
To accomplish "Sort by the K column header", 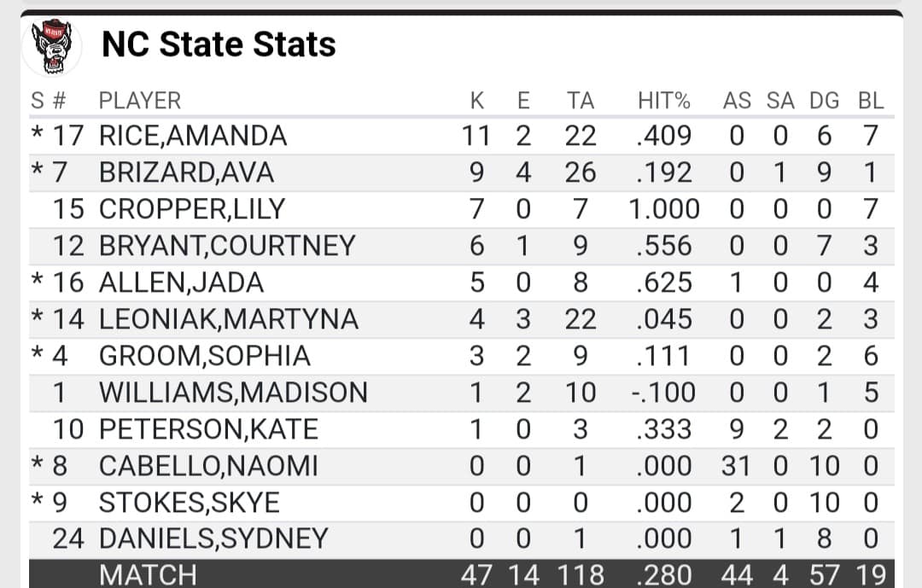I will [x=477, y=101].
